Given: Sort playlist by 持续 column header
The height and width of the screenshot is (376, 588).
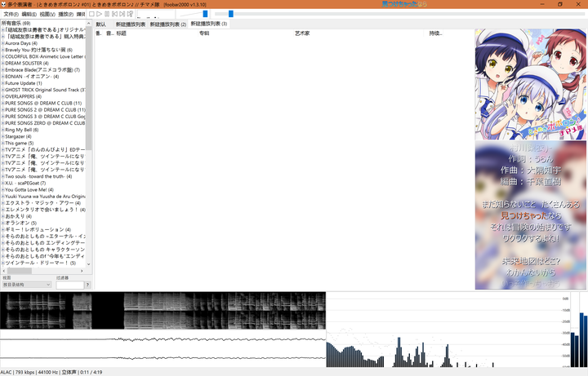Looking at the screenshot, I should tap(436, 33).
